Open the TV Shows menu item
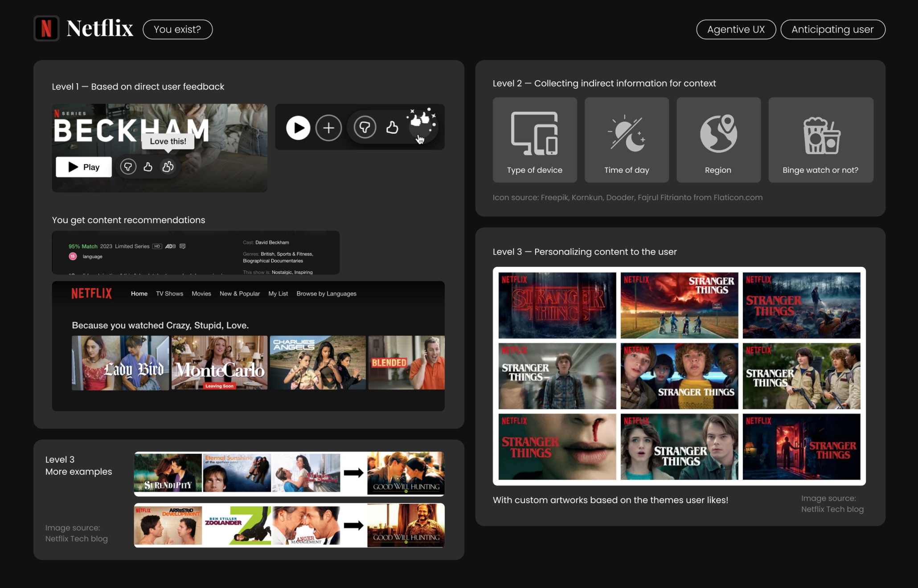 pyautogui.click(x=169, y=294)
